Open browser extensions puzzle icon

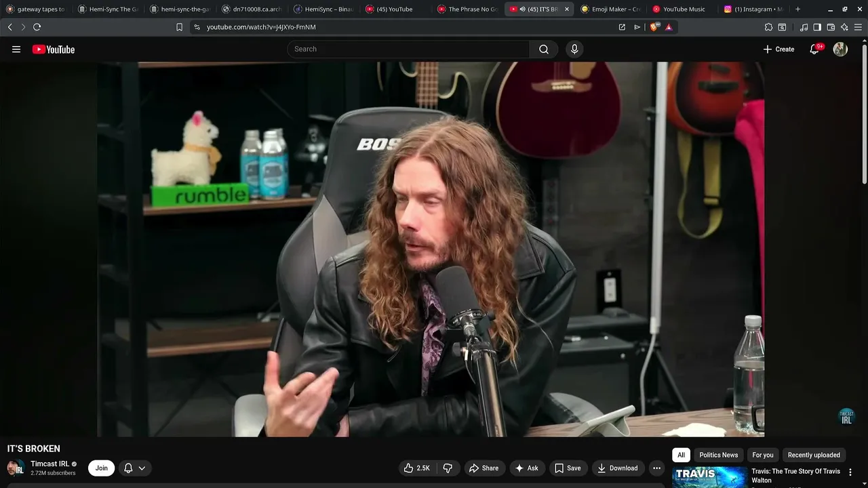(768, 27)
